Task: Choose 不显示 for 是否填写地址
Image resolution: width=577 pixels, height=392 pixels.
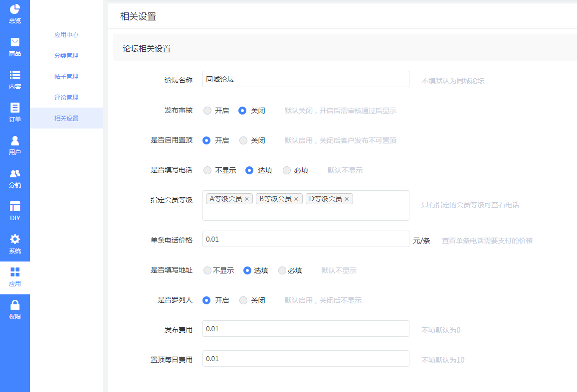Action: (x=207, y=270)
